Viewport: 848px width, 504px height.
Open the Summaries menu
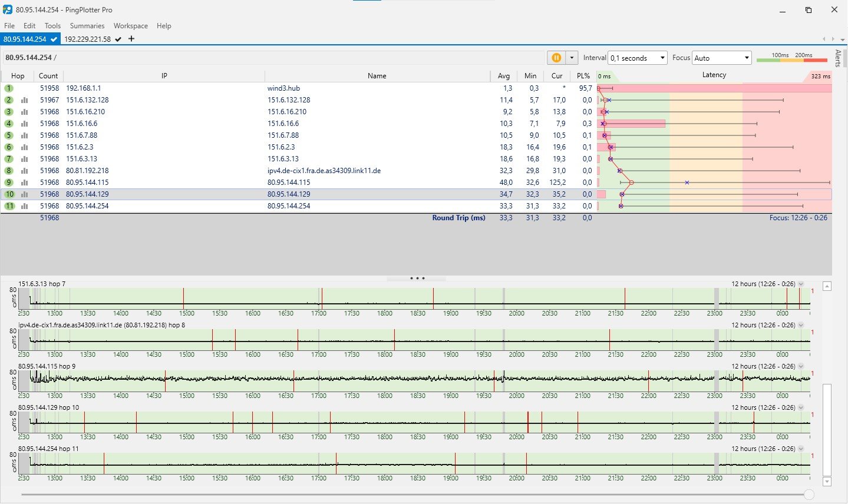click(x=87, y=26)
